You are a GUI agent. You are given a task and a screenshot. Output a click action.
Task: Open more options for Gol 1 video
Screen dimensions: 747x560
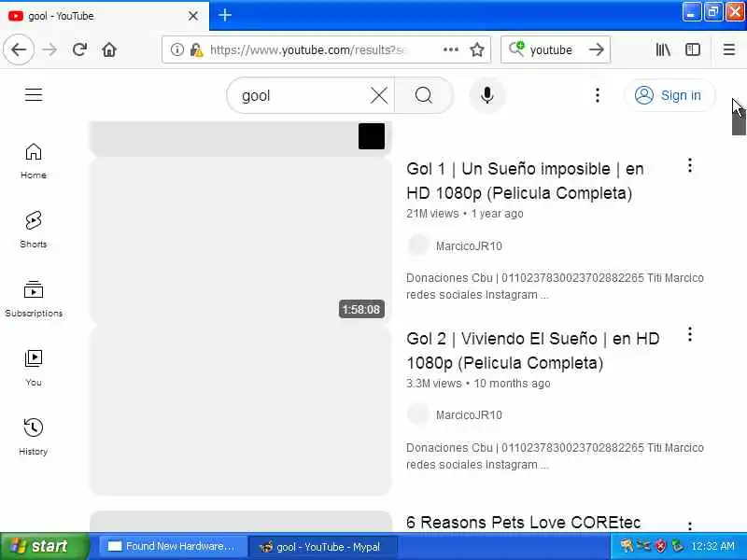(x=689, y=166)
